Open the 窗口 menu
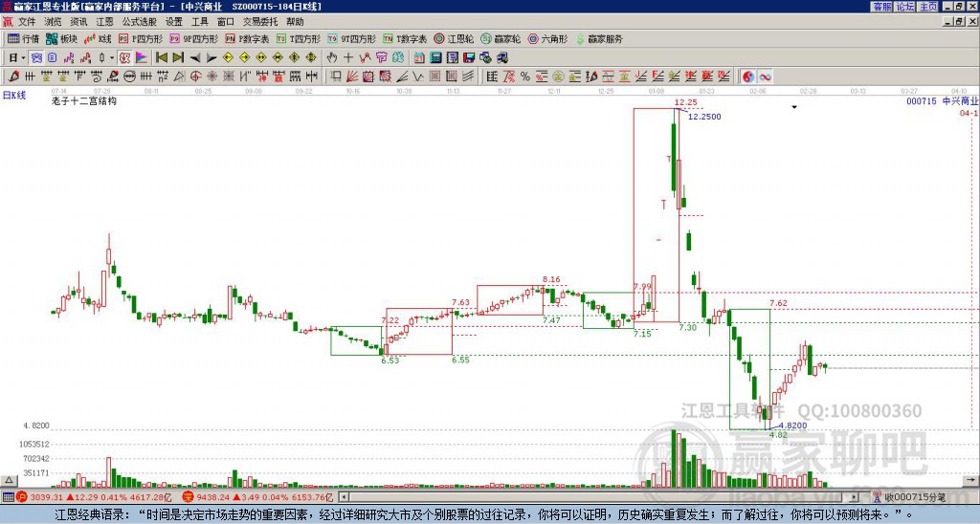The width and height of the screenshot is (980, 524). point(226,22)
